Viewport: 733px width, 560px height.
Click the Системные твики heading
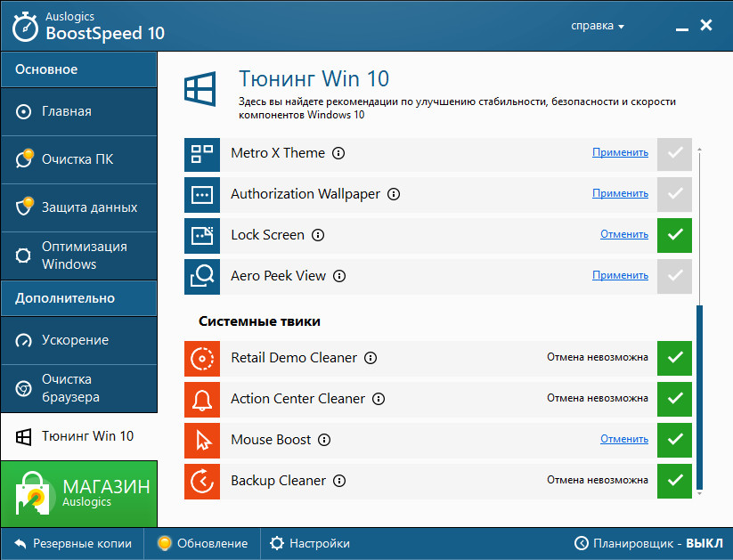(259, 321)
